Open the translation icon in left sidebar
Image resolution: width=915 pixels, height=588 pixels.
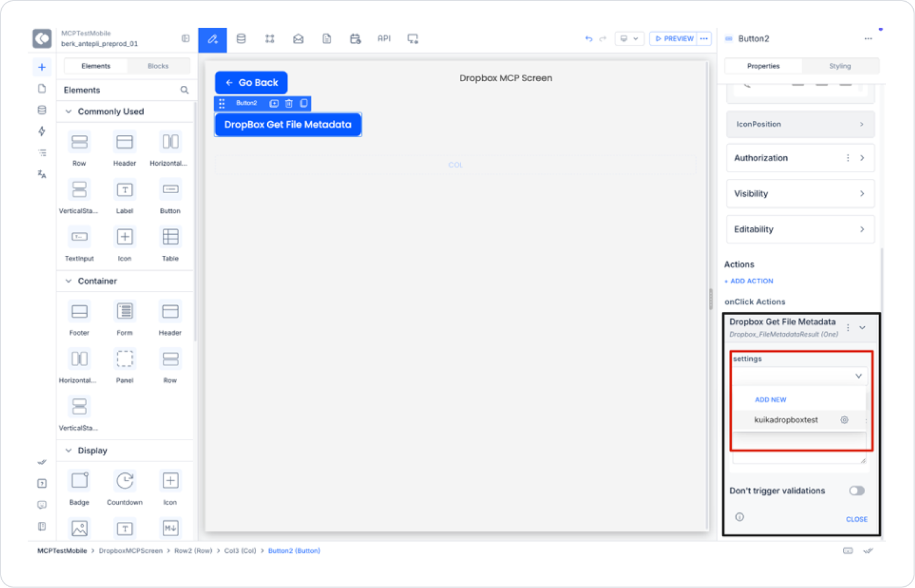click(x=42, y=174)
